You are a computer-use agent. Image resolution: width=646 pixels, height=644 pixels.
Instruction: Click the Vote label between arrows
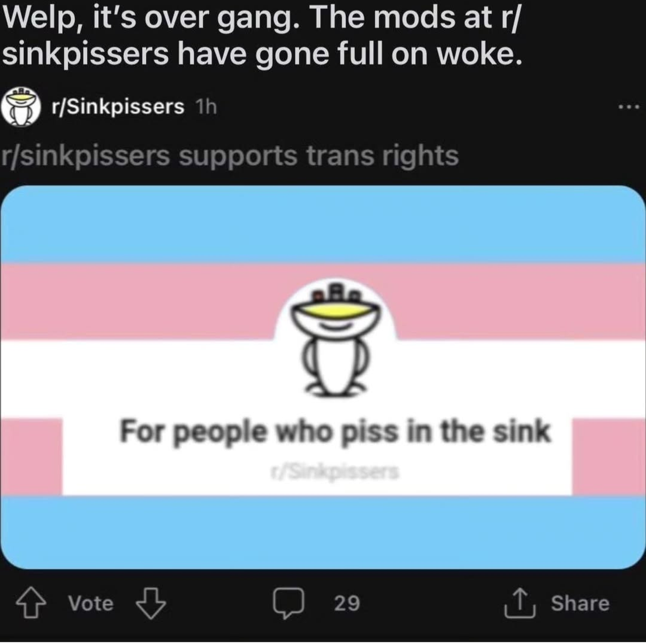point(91,603)
